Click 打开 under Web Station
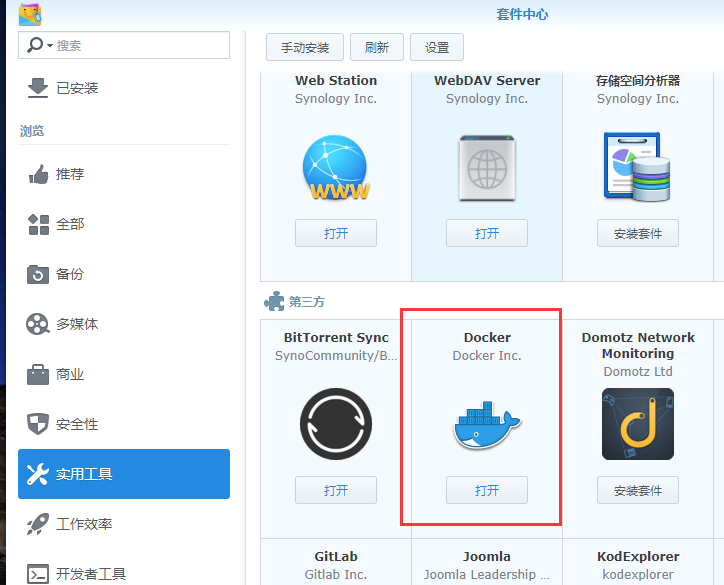 click(x=336, y=233)
